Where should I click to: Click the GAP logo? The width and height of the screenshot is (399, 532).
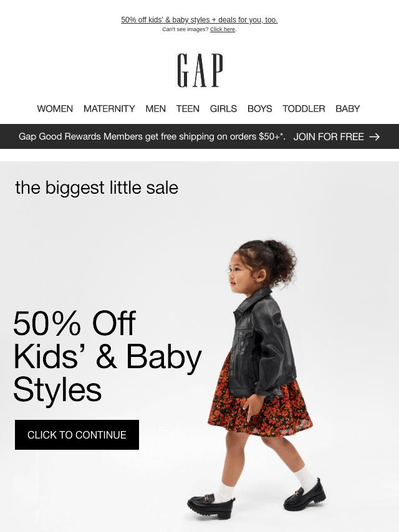199,70
